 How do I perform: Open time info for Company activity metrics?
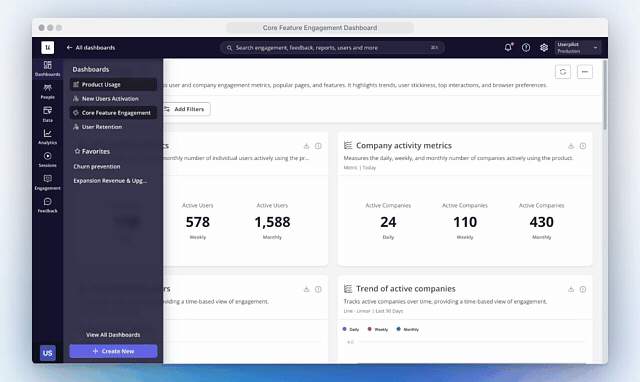tap(583, 146)
